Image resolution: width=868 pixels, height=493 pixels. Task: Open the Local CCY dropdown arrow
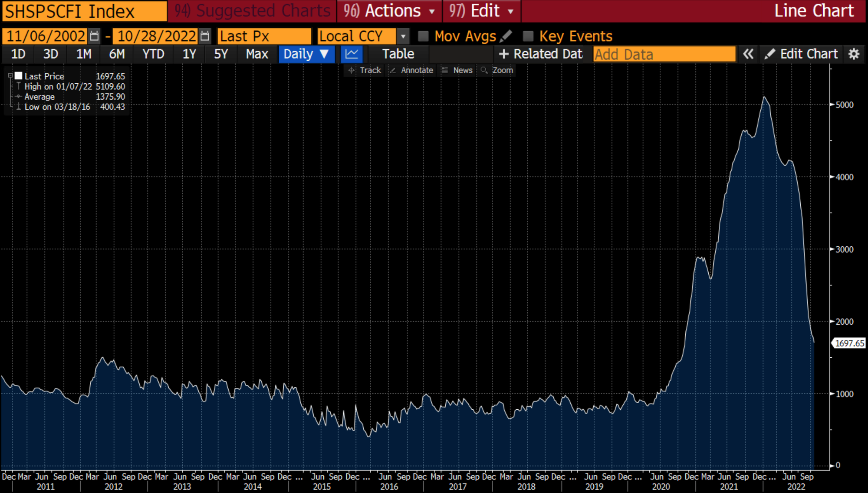click(x=403, y=36)
